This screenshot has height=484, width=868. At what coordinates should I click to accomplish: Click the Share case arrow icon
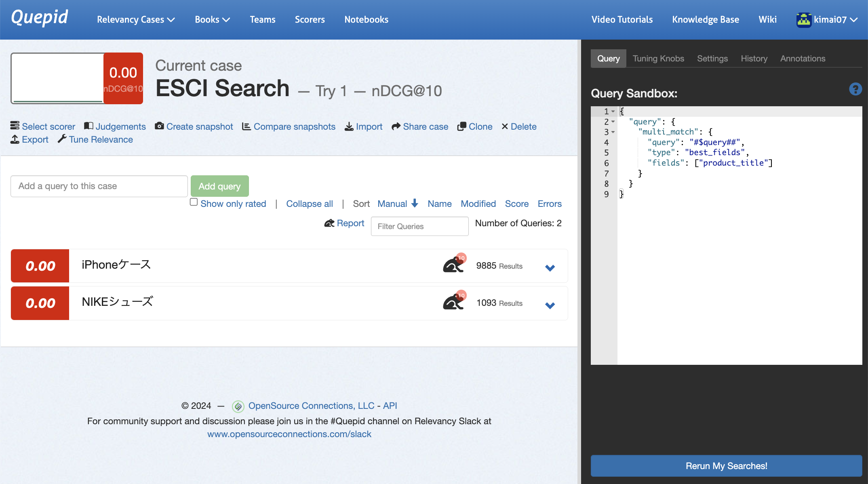click(x=396, y=126)
